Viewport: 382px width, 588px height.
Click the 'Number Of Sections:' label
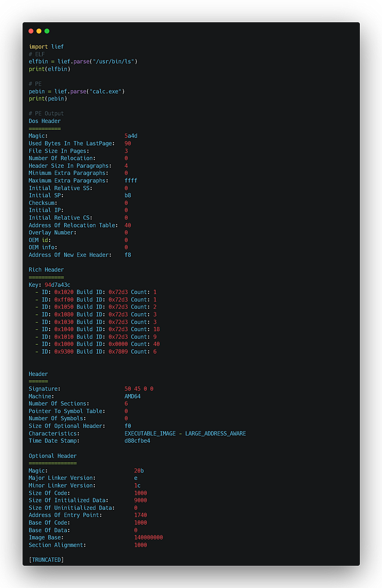59,403
